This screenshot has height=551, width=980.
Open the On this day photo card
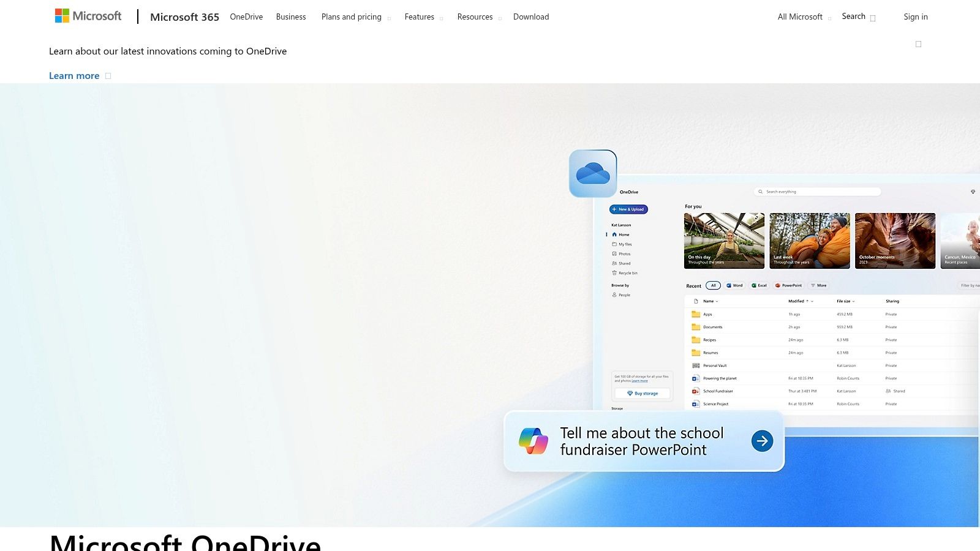pos(724,241)
